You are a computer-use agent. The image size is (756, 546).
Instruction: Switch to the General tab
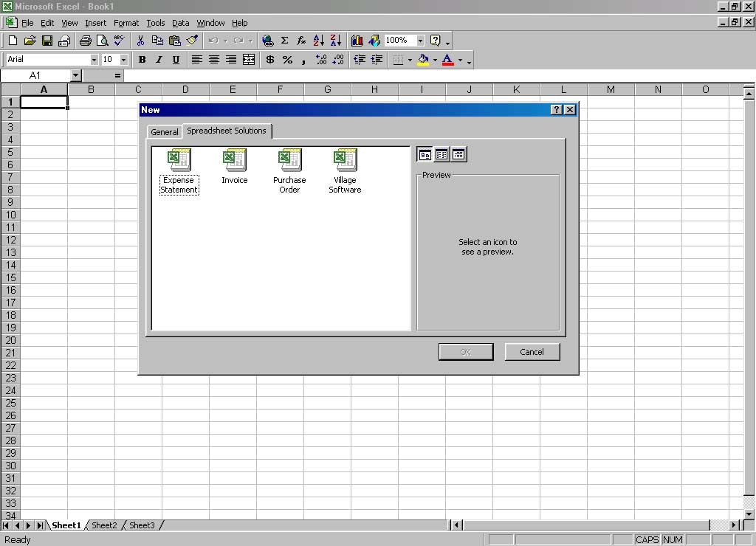[x=165, y=132]
